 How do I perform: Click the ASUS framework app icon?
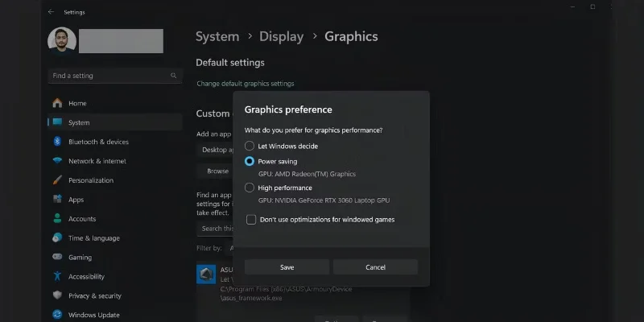coord(206,275)
